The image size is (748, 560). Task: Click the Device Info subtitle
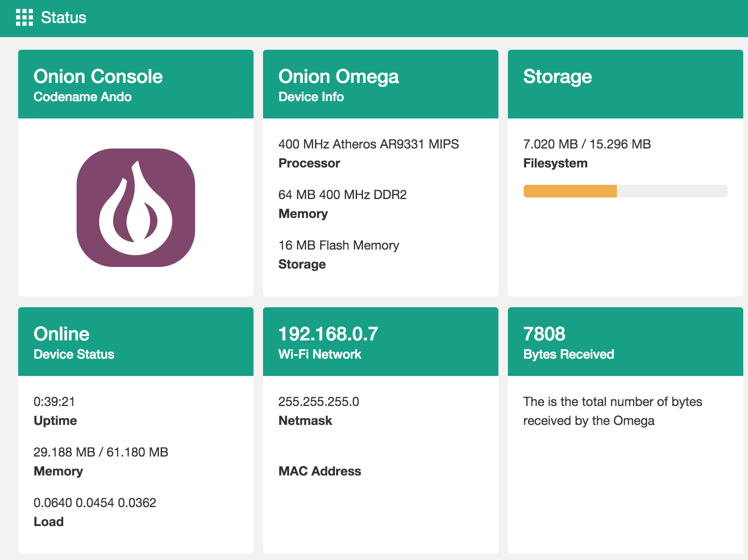[x=311, y=97]
